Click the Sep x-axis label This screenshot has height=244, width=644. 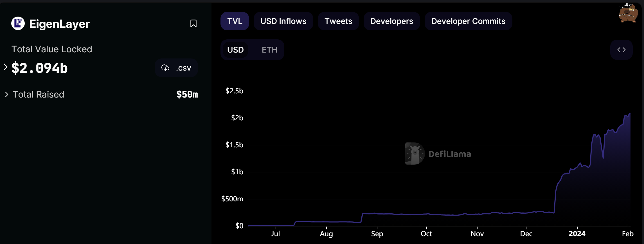pyautogui.click(x=377, y=234)
